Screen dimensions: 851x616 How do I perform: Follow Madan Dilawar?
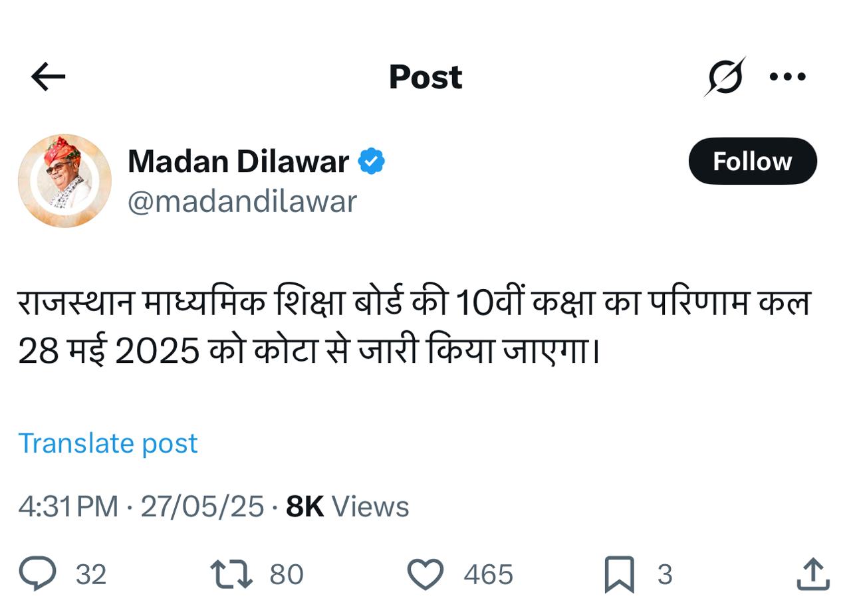click(752, 161)
